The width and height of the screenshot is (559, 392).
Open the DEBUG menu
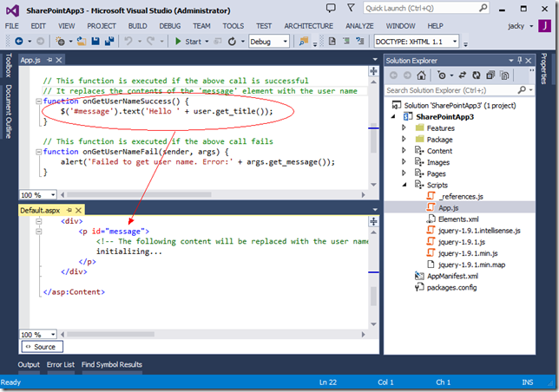tap(170, 26)
